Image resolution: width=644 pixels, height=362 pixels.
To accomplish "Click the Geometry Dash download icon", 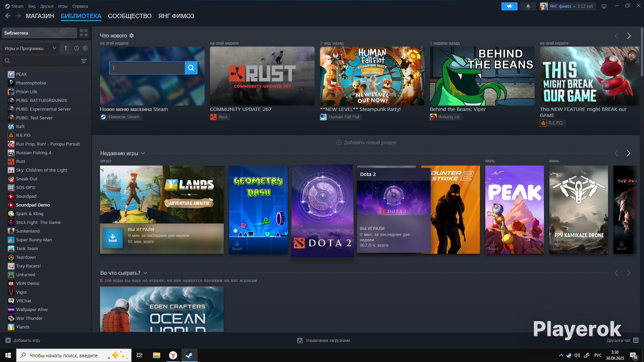I will tap(237, 245).
